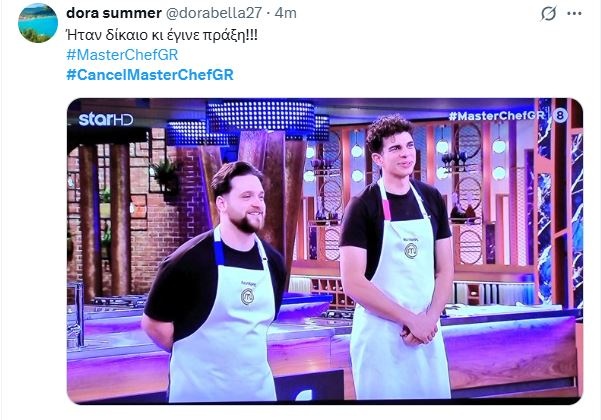Open dora summer's profile avatar

[38, 23]
